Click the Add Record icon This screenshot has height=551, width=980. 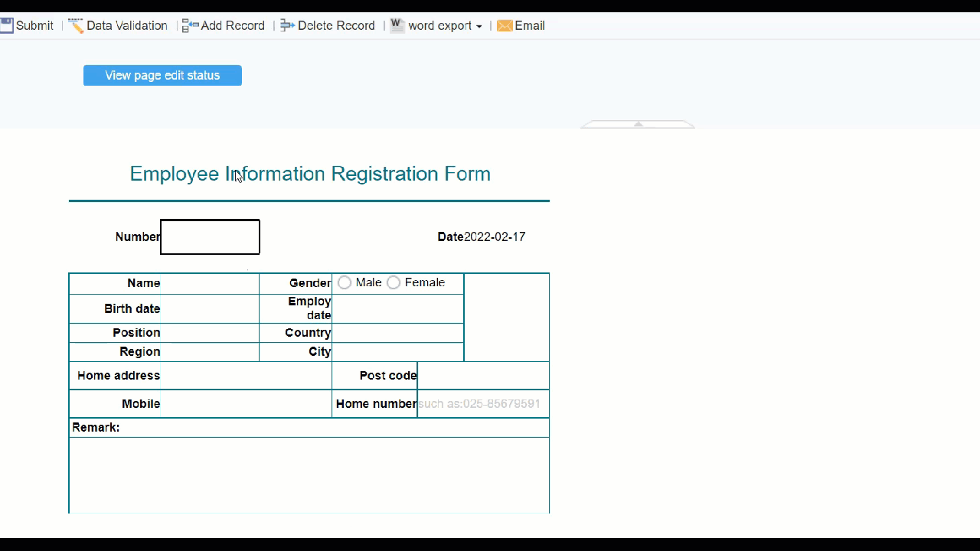point(190,25)
